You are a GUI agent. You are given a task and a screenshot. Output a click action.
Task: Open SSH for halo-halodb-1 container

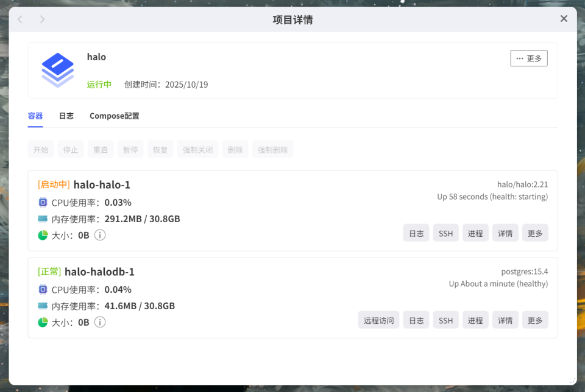[446, 320]
